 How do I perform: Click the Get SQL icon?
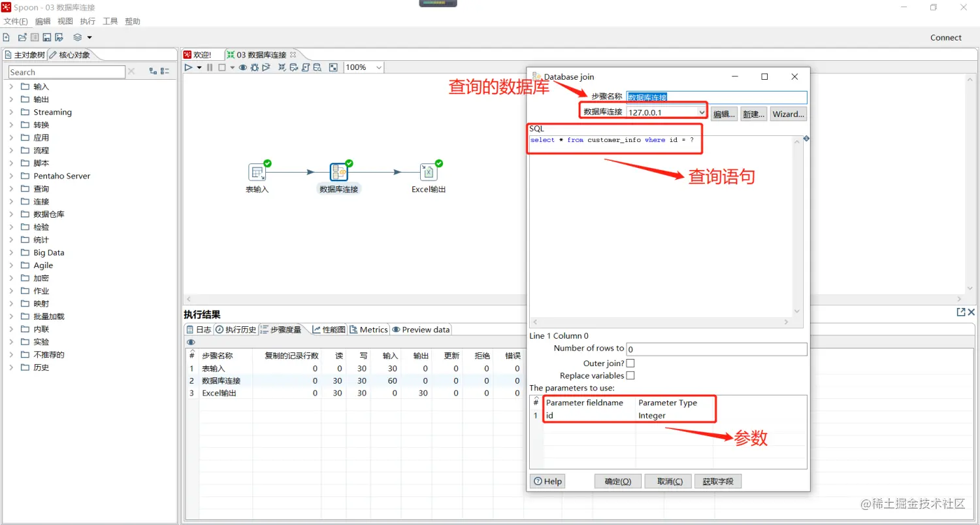[305, 67]
